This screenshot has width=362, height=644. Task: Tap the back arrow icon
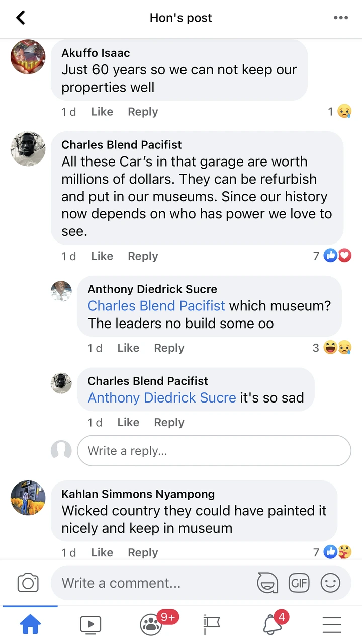pyautogui.click(x=20, y=18)
